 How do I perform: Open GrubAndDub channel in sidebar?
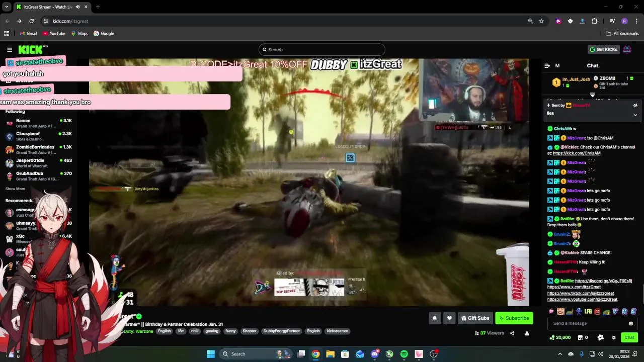tap(39, 176)
